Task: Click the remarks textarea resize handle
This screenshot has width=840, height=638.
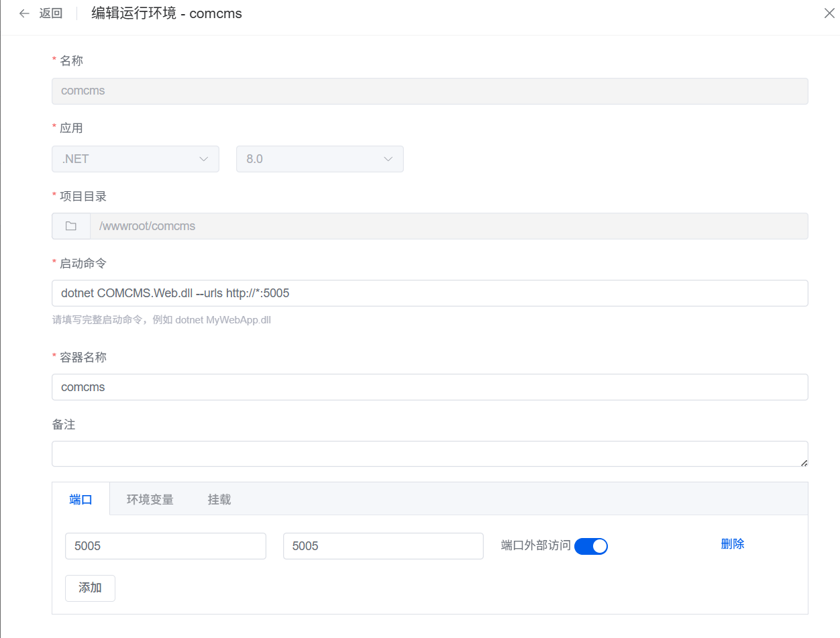Action: click(x=804, y=462)
